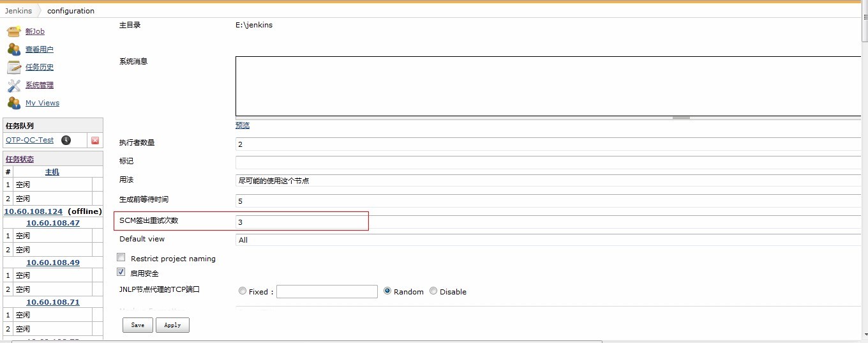Click the SCM签出重试次数 input field
Image resolution: width=868 pixels, height=343 pixels.
(548, 222)
